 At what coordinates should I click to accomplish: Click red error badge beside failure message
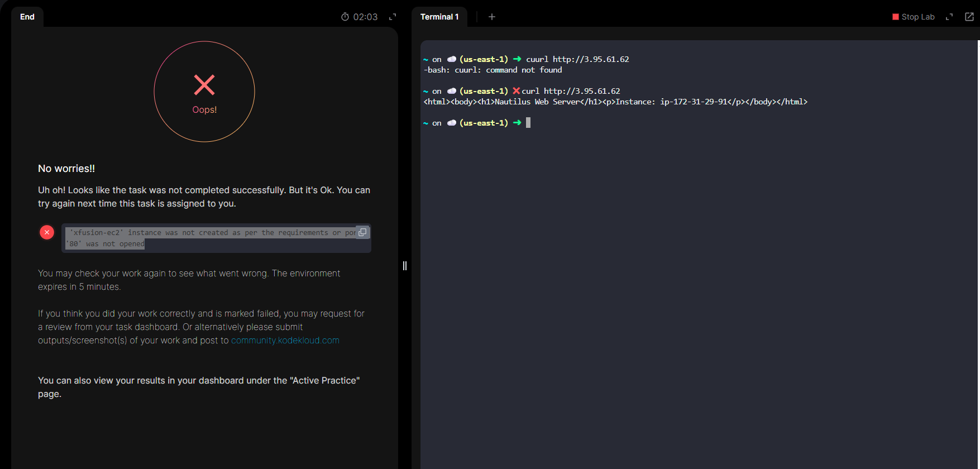point(47,232)
